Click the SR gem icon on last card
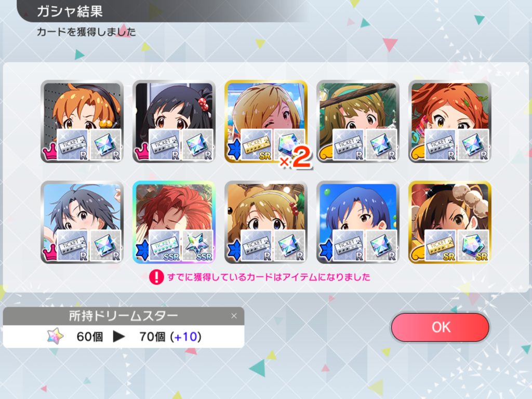Screen dimensions: 532x399 pos(473,245)
